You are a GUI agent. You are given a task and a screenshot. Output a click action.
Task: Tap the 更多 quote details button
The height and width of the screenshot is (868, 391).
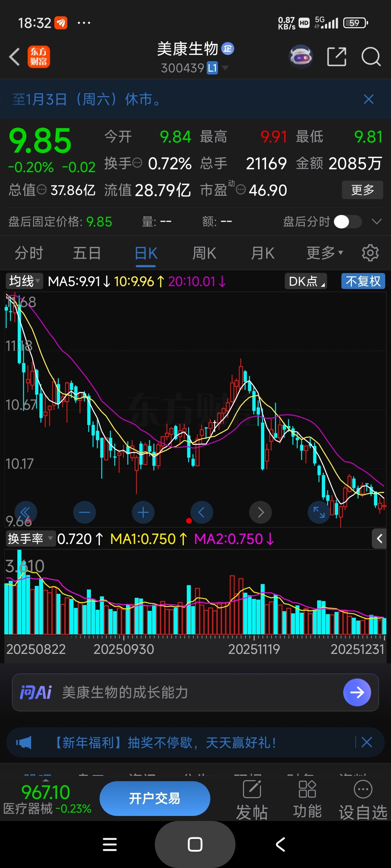tap(362, 190)
